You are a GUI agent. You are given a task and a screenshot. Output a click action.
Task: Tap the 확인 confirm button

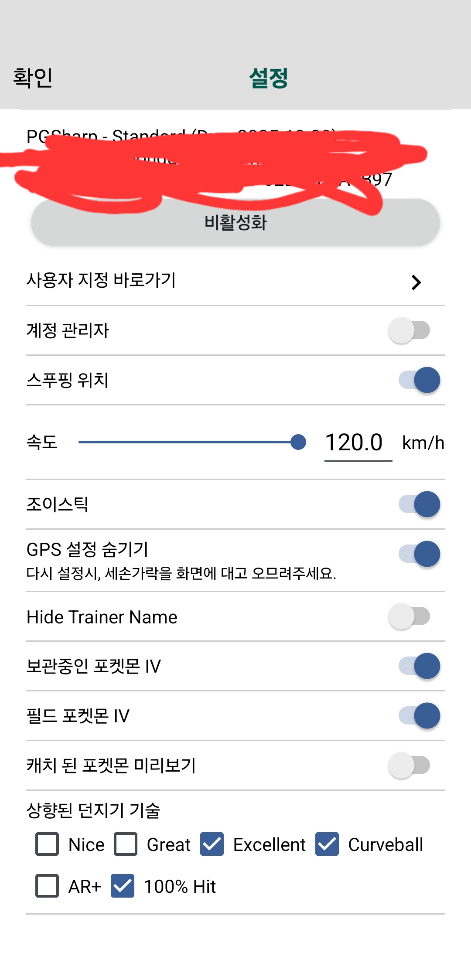click(x=33, y=78)
